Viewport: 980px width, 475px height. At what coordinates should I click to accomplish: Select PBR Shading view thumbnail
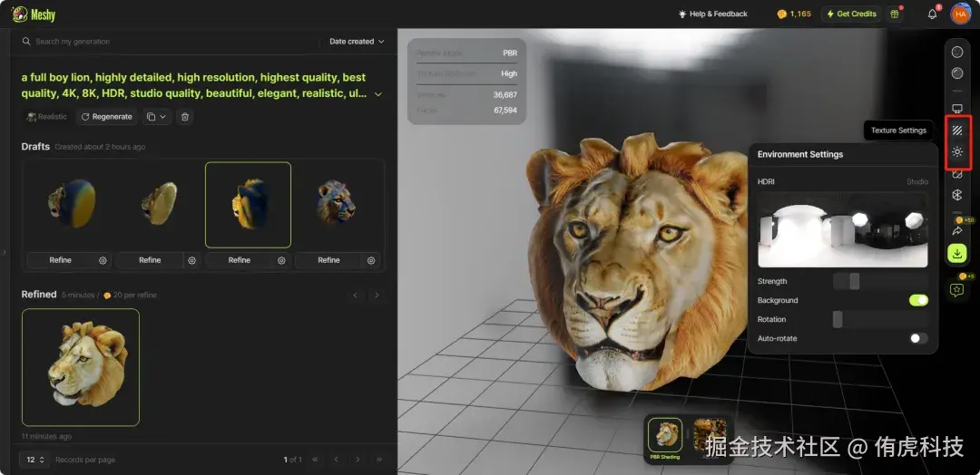[x=664, y=435]
